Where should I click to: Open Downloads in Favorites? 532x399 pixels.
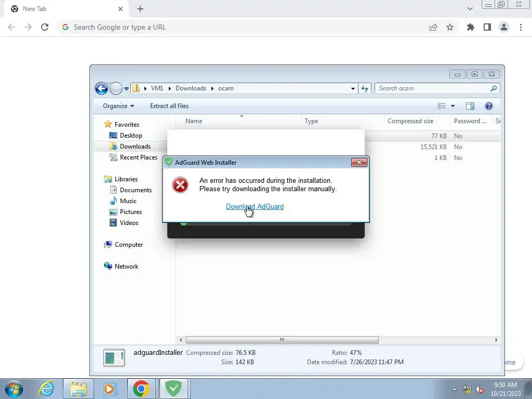[x=135, y=146]
